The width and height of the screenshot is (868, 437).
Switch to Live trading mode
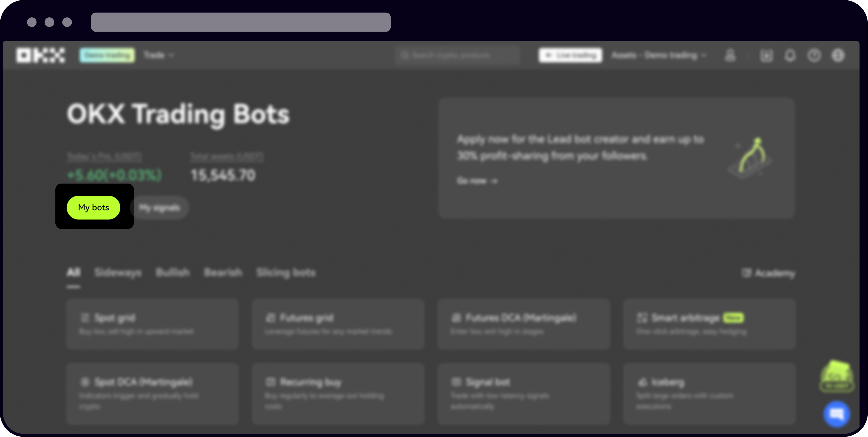pyautogui.click(x=570, y=55)
